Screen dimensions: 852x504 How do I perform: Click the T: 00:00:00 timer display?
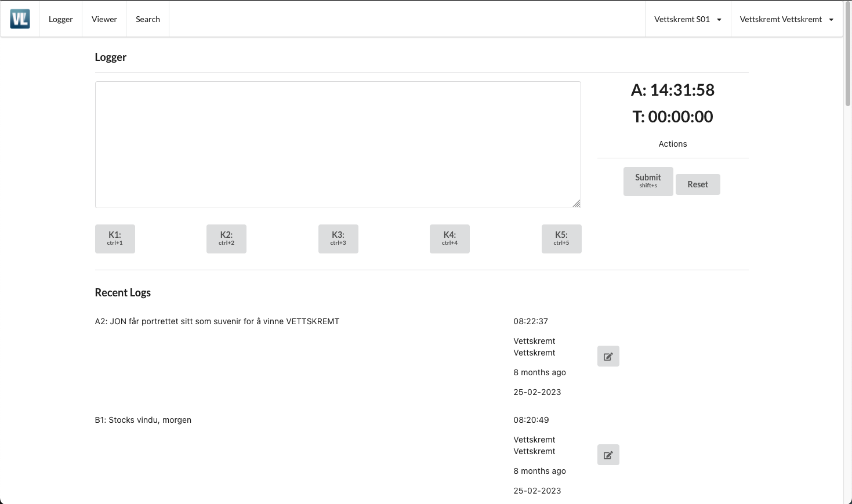pyautogui.click(x=673, y=117)
